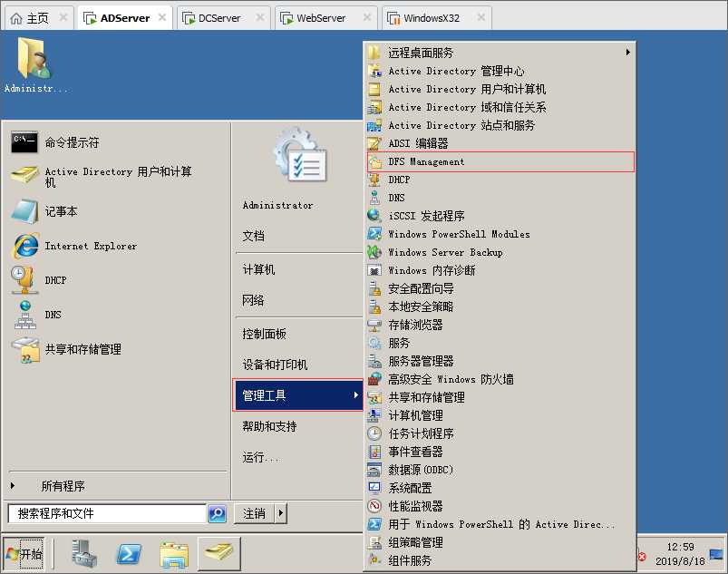Click the Active Directory 站点和服务 icon

coord(374,125)
